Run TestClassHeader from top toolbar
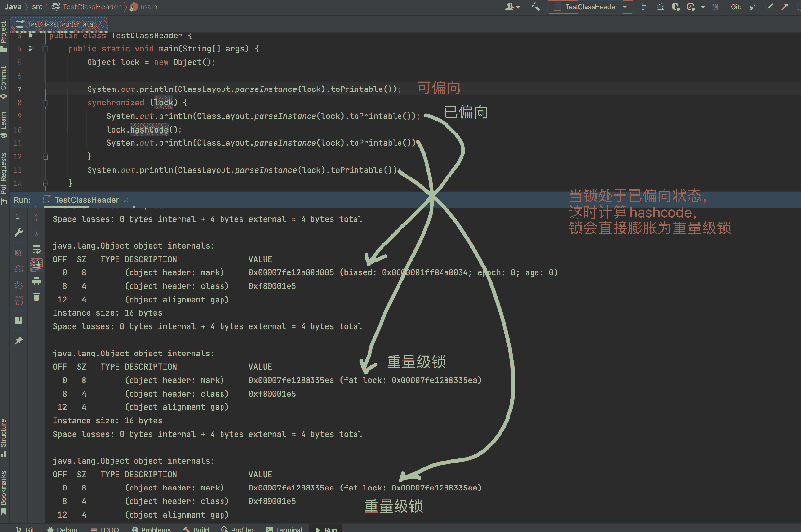The image size is (801, 532). tap(645, 7)
